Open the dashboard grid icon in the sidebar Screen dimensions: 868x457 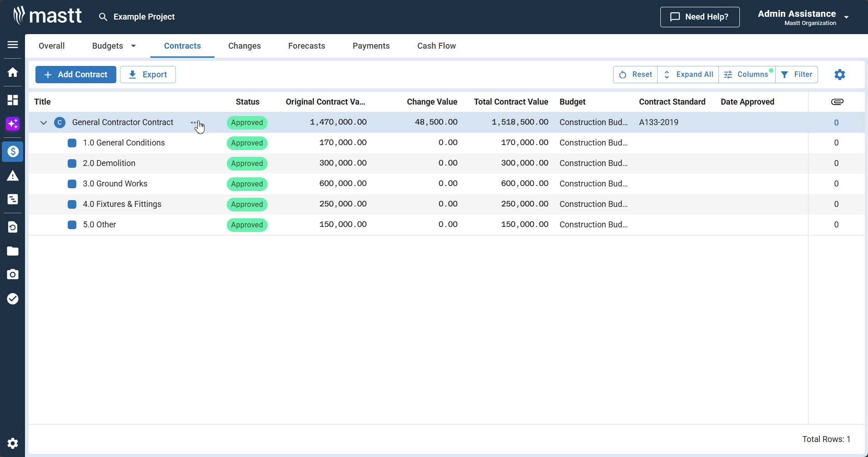(x=13, y=100)
